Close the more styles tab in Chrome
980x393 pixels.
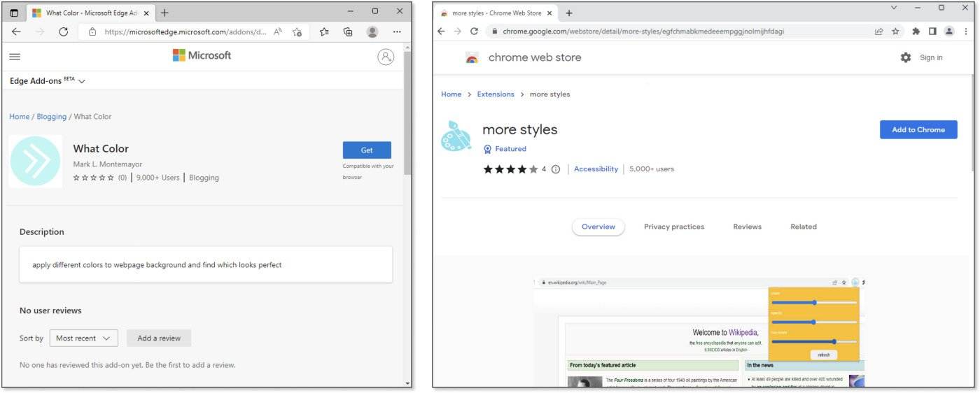pyautogui.click(x=549, y=13)
